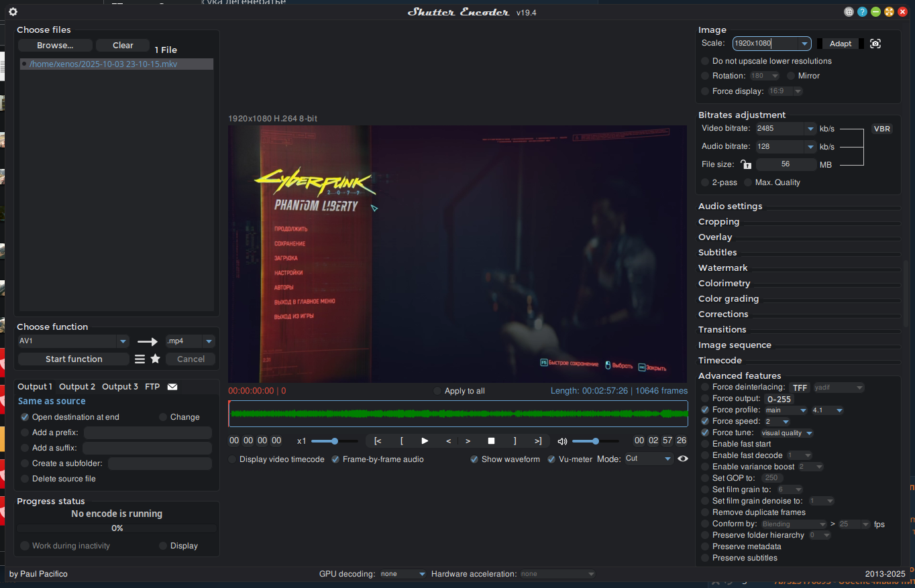The width and height of the screenshot is (915, 588).
Task: Uncheck Open destination at end
Action: 25,417
